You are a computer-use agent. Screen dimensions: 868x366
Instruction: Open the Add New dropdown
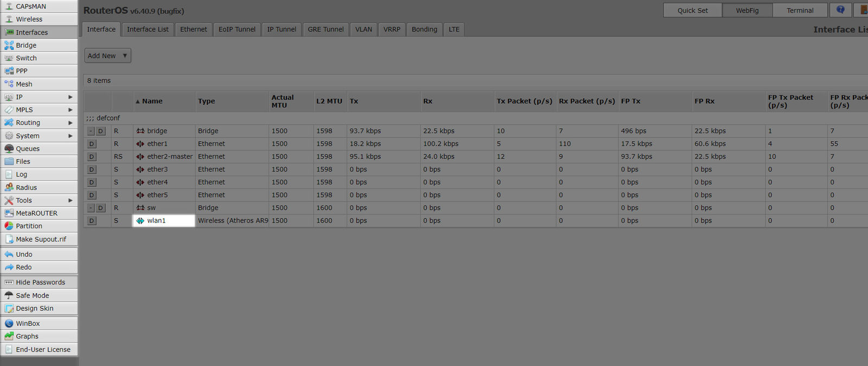pos(107,55)
